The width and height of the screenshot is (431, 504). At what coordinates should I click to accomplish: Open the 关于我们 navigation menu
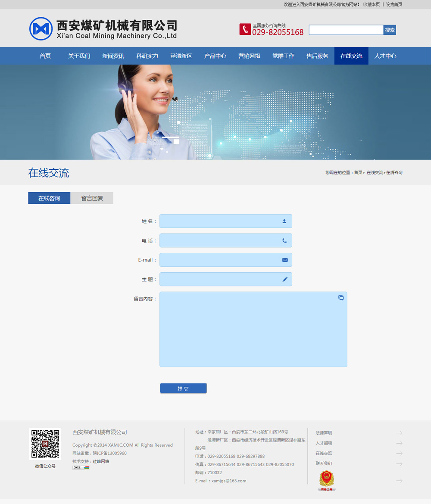coord(79,56)
